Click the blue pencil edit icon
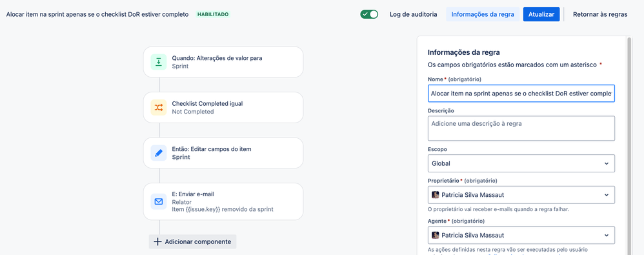 (159, 153)
